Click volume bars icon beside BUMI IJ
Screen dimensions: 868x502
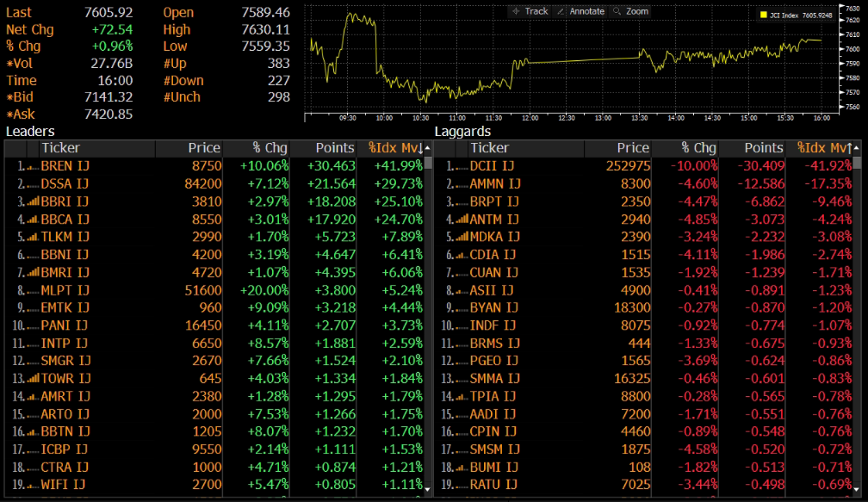(462, 468)
